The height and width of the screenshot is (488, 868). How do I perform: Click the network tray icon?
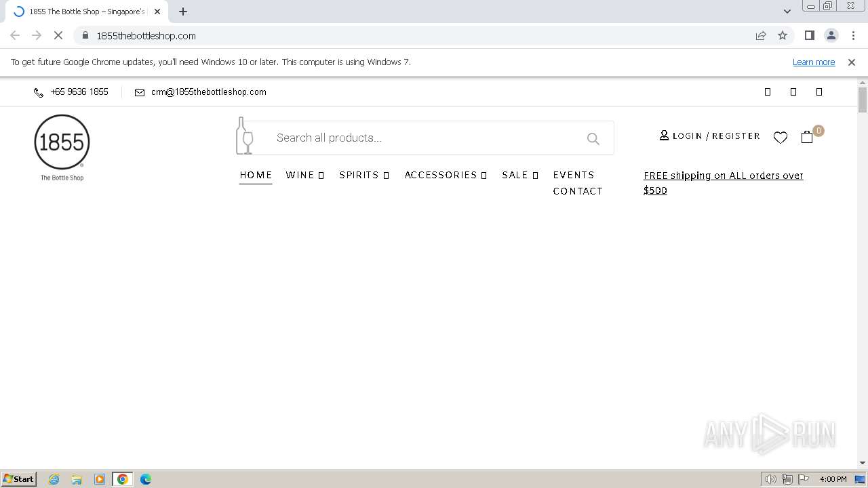pos(787,479)
